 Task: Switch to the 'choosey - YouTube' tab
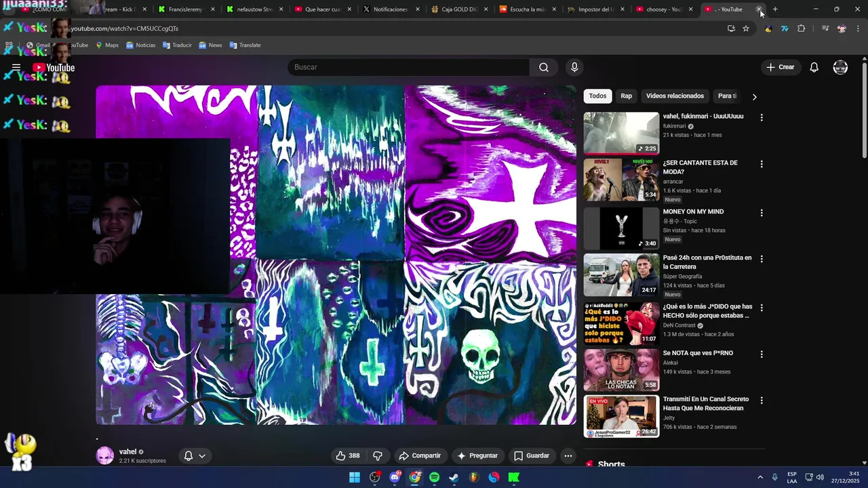664,9
